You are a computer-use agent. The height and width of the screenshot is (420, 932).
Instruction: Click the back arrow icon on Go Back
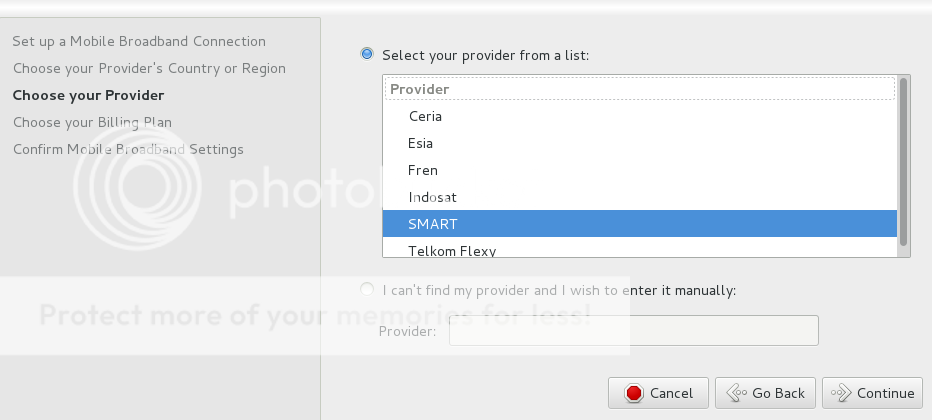[738, 393]
